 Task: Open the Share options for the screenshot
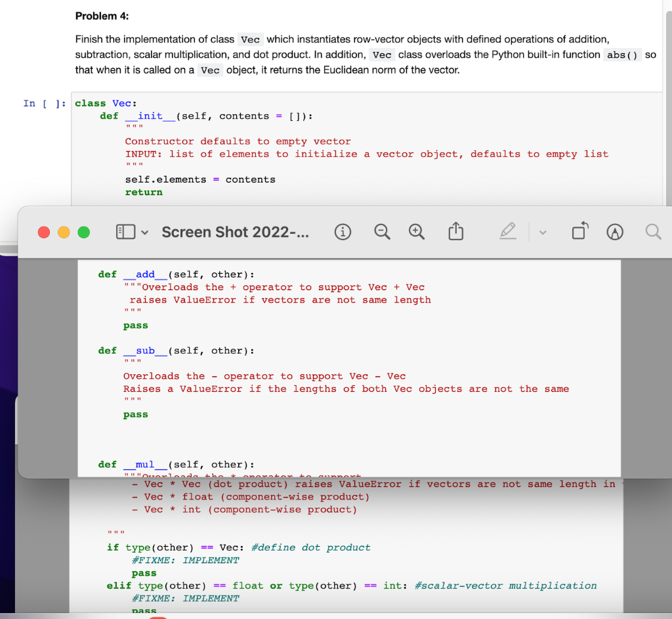pyautogui.click(x=455, y=231)
